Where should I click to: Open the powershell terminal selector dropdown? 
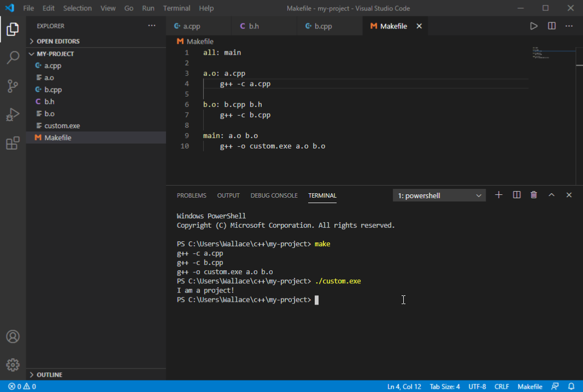coord(439,195)
